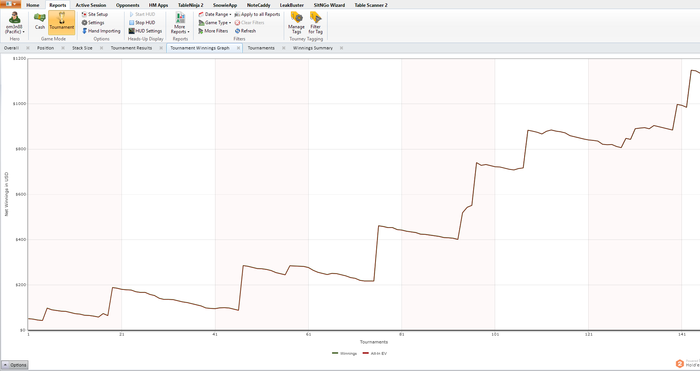The image size is (700, 371).
Task: Close the Position report tab
Action: pyautogui.click(x=62, y=48)
